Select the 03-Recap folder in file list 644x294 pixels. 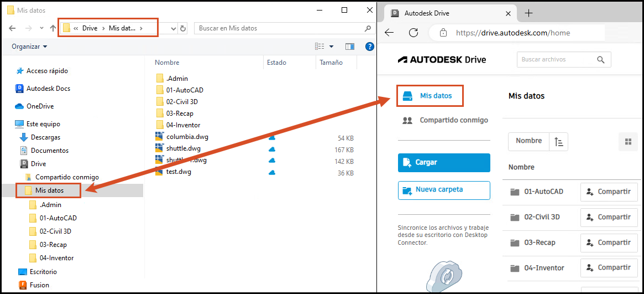point(175,114)
